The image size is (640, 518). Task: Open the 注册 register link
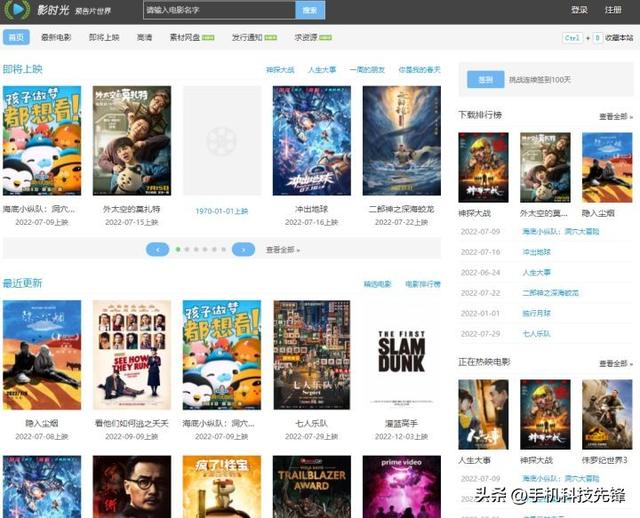coord(613,10)
